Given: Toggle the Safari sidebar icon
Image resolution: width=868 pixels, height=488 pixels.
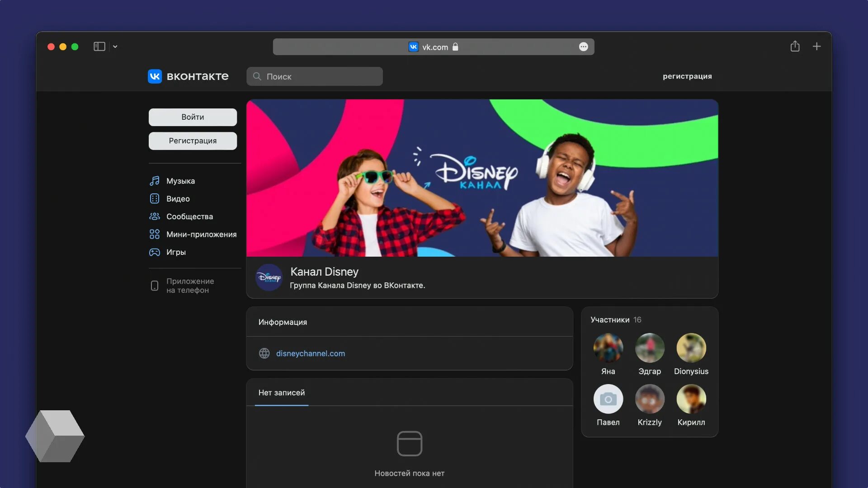Looking at the screenshot, I should (x=99, y=47).
